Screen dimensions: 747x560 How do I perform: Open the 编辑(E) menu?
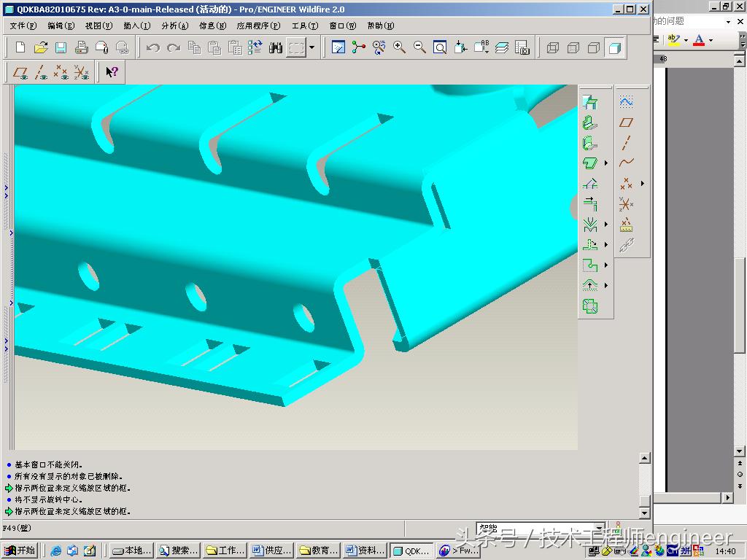[x=61, y=26]
